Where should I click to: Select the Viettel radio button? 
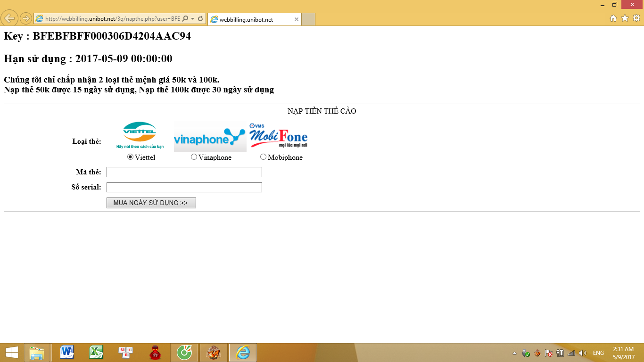[131, 157]
